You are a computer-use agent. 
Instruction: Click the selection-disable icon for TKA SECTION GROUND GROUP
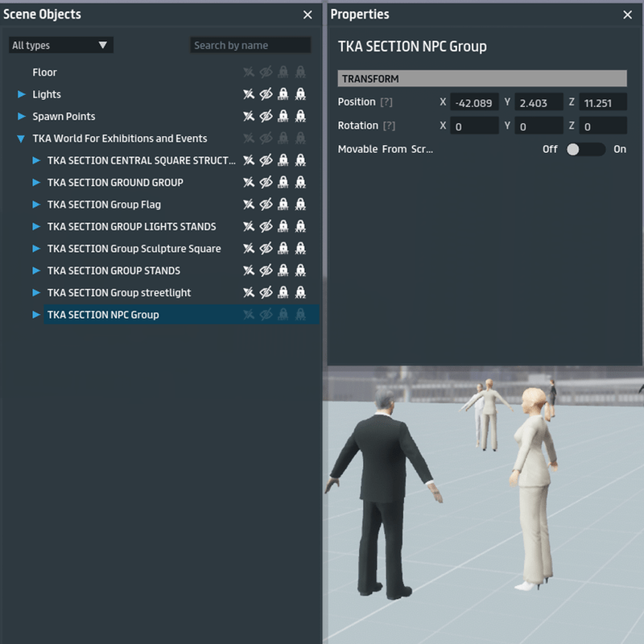(249, 183)
